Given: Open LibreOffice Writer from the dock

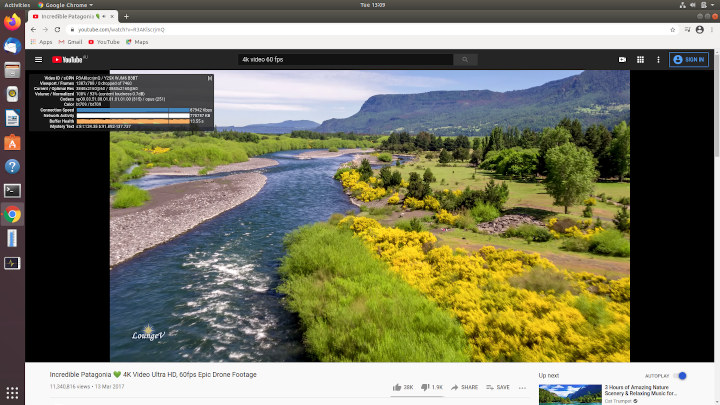Looking at the screenshot, I should (x=12, y=118).
